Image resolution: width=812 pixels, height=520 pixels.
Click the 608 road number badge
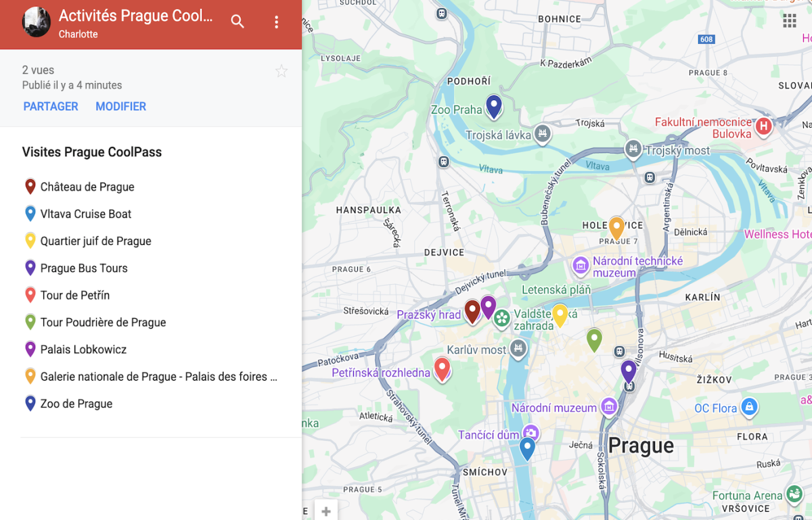(x=706, y=39)
